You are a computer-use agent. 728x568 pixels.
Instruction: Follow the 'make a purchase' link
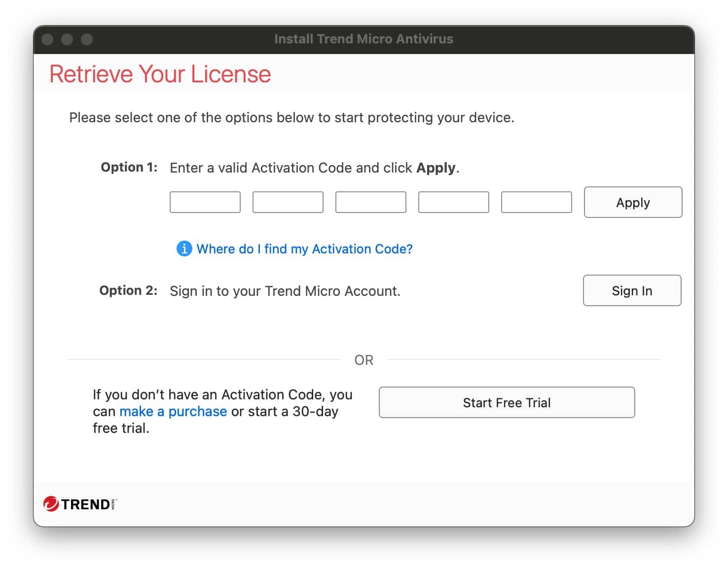tap(173, 411)
